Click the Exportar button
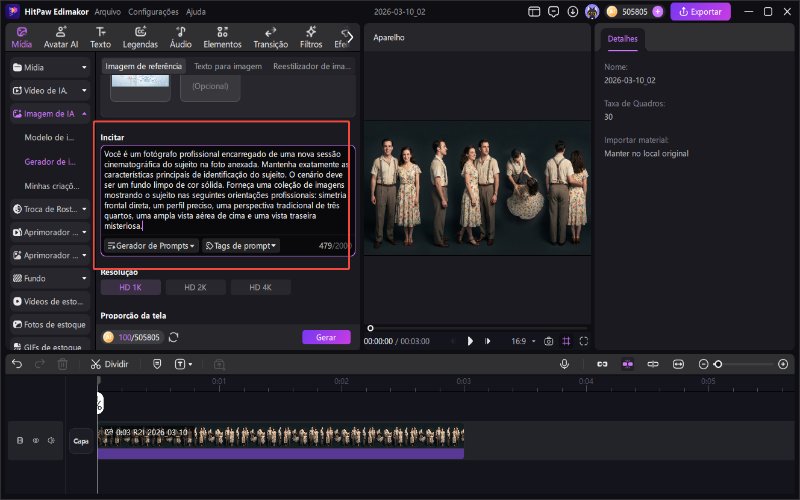The width and height of the screenshot is (800, 500). point(700,12)
